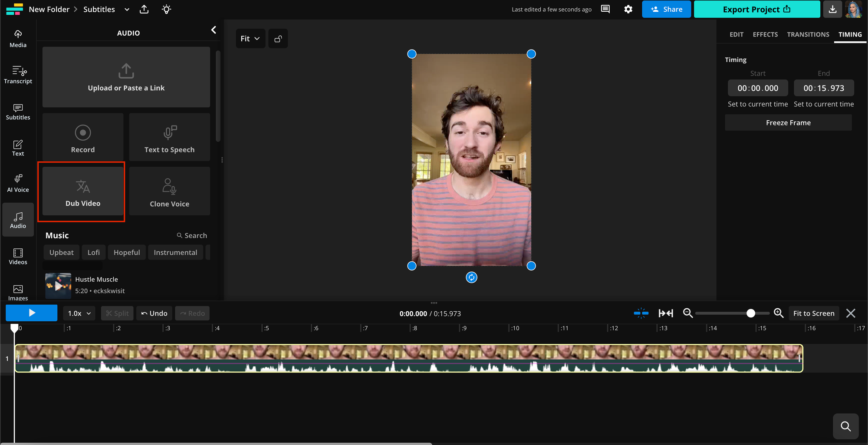Click the Music Search field

click(x=192, y=235)
